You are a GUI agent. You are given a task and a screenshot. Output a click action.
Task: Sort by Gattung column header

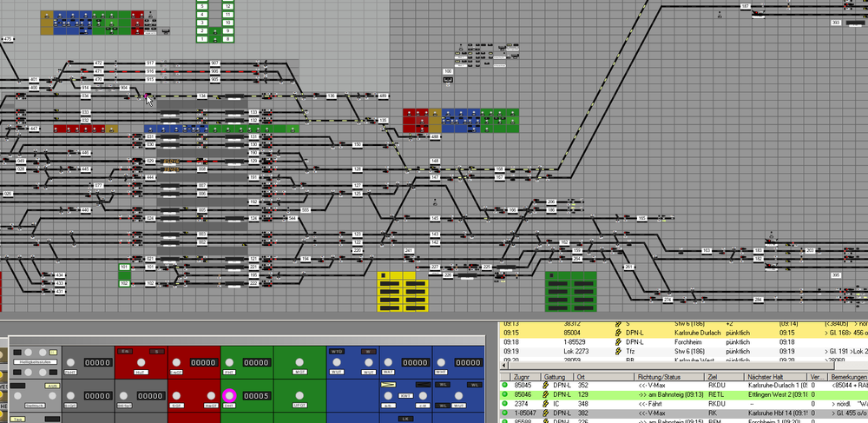click(x=557, y=376)
